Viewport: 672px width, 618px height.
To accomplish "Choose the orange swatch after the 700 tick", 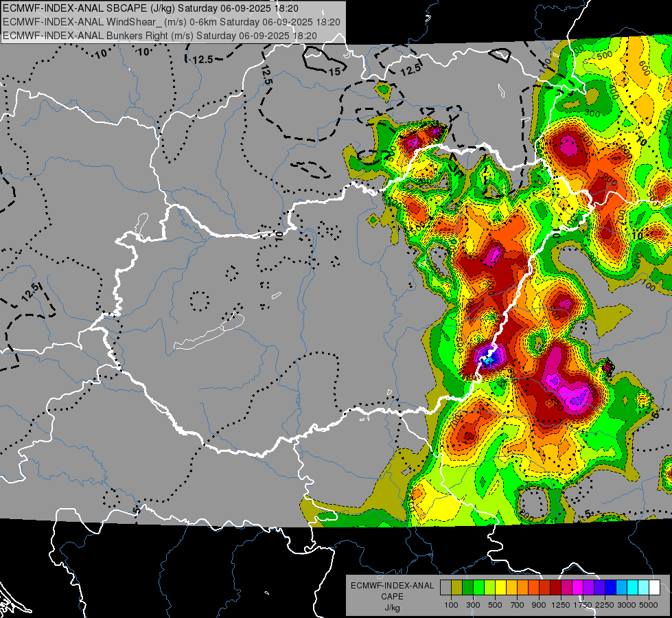I will [523, 587].
